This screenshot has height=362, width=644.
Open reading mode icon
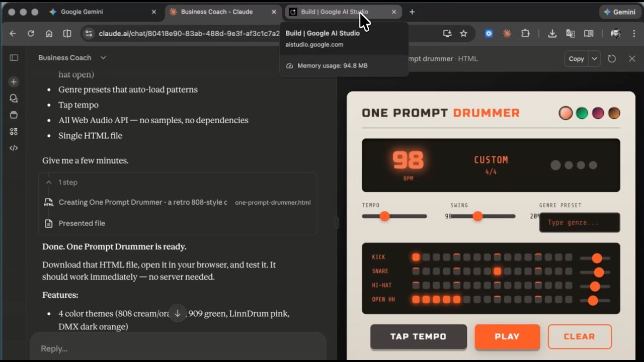tap(588, 33)
